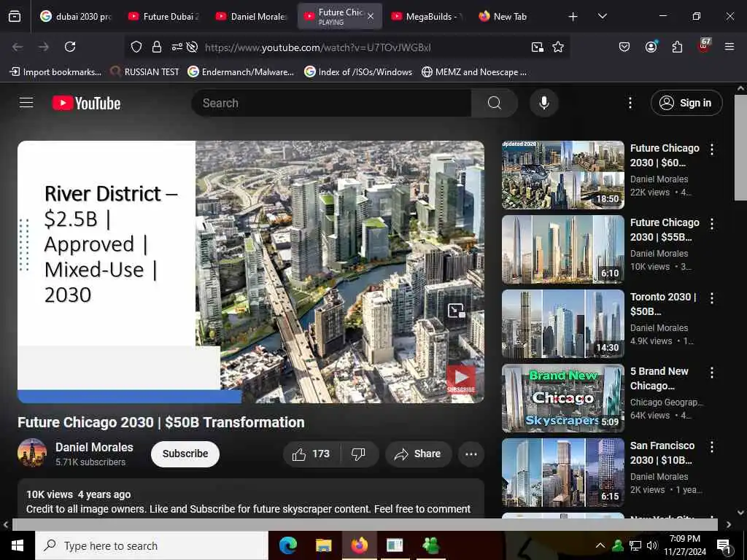Open MEMZ and Noescape bookmark
Viewport: 747px width, 560px height.
click(x=474, y=72)
